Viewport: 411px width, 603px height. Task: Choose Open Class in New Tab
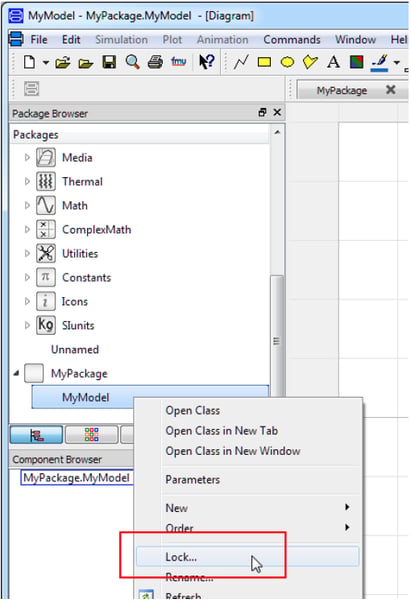coord(221,430)
